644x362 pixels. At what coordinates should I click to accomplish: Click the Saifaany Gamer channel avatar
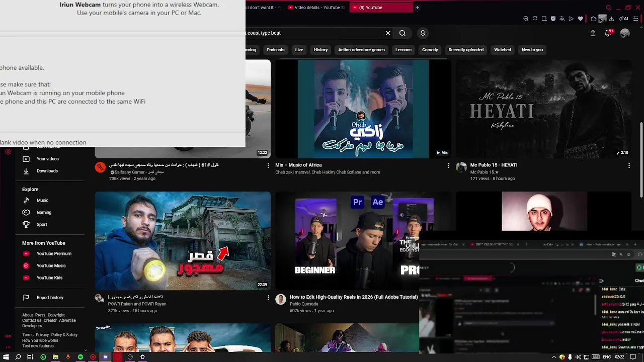(100, 167)
